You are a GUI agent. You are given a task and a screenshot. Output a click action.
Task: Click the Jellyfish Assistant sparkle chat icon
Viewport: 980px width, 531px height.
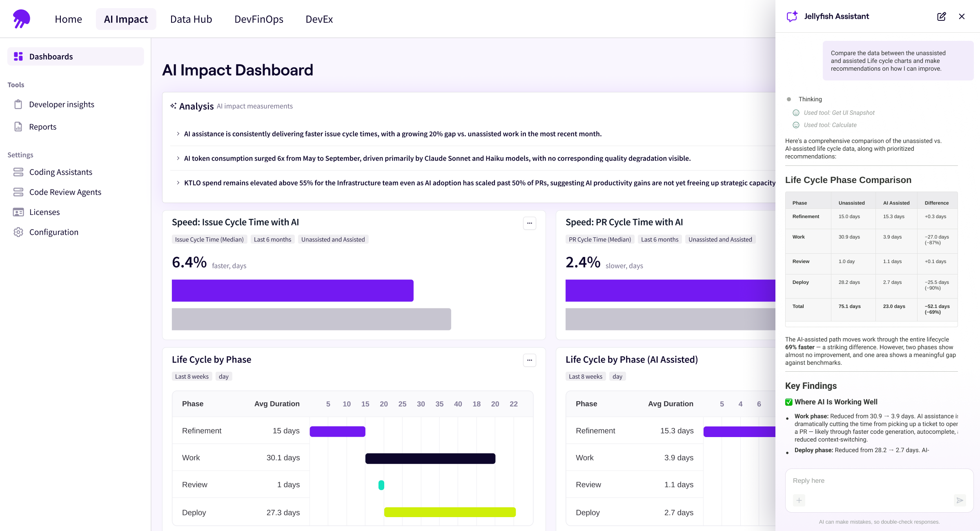(x=792, y=16)
